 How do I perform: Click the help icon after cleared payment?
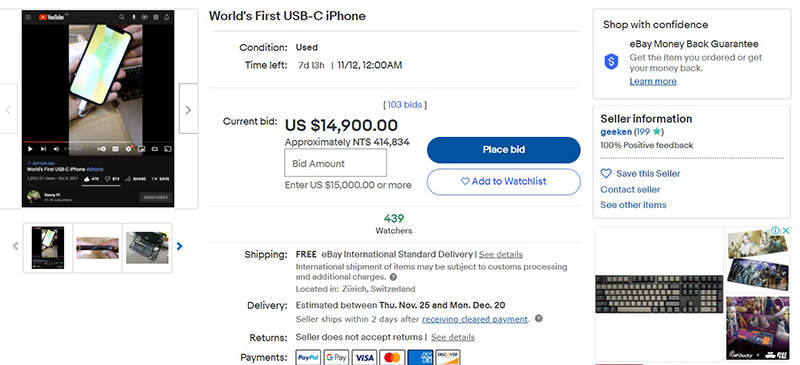click(x=539, y=319)
